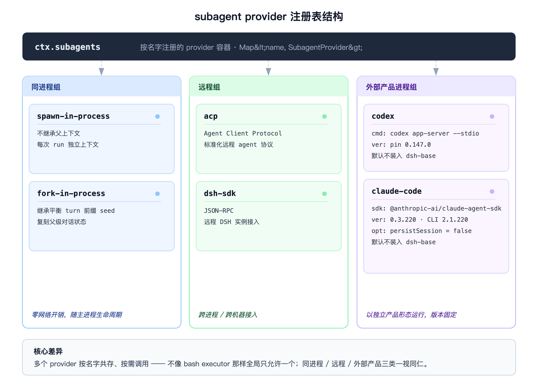Click the footnote '跨进程 / 跨机器接入'
The height and width of the screenshot is (392, 538).
pyautogui.click(x=228, y=315)
